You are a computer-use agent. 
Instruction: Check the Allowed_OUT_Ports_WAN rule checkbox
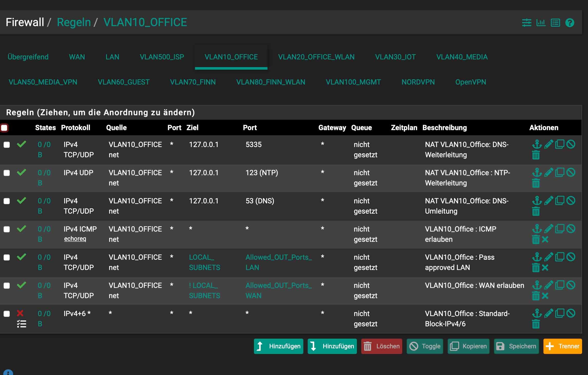tap(7, 286)
